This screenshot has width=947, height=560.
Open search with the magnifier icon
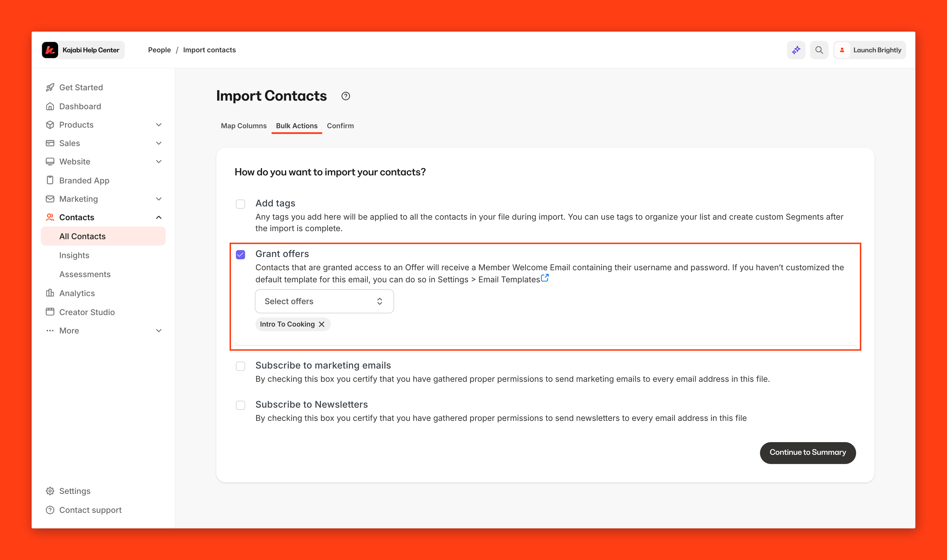(x=819, y=50)
